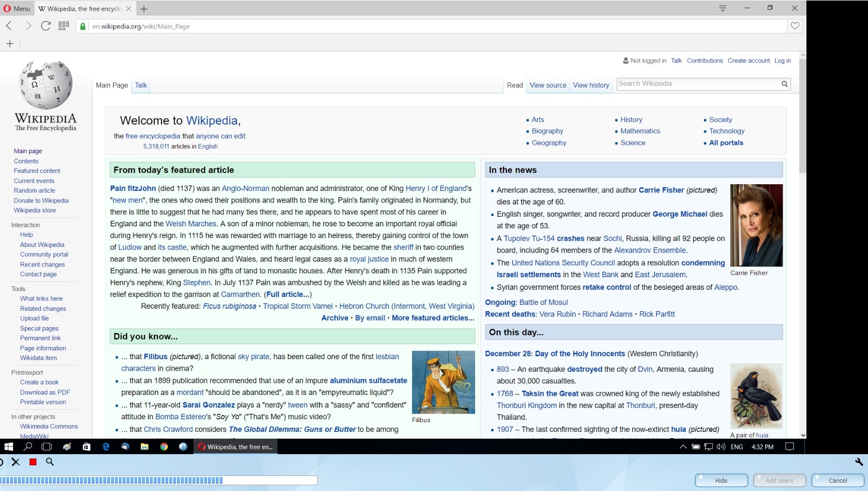Open a new browser tab
Image resolution: width=868 pixels, height=491 pixels.
point(144,9)
